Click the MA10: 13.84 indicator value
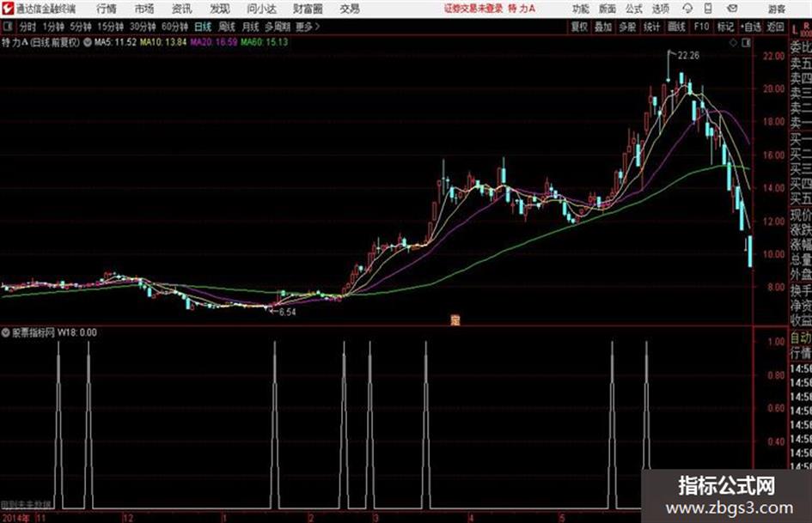 pyautogui.click(x=163, y=42)
